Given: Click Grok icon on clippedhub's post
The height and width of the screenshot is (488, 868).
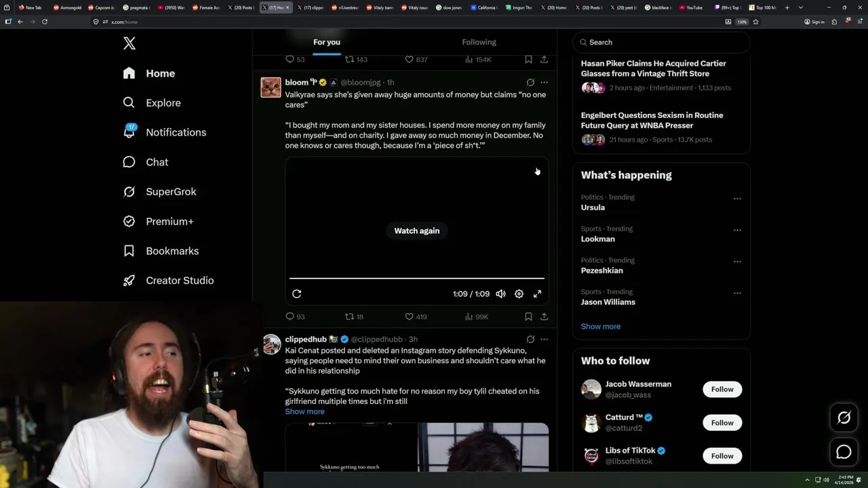Looking at the screenshot, I should [x=530, y=339].
